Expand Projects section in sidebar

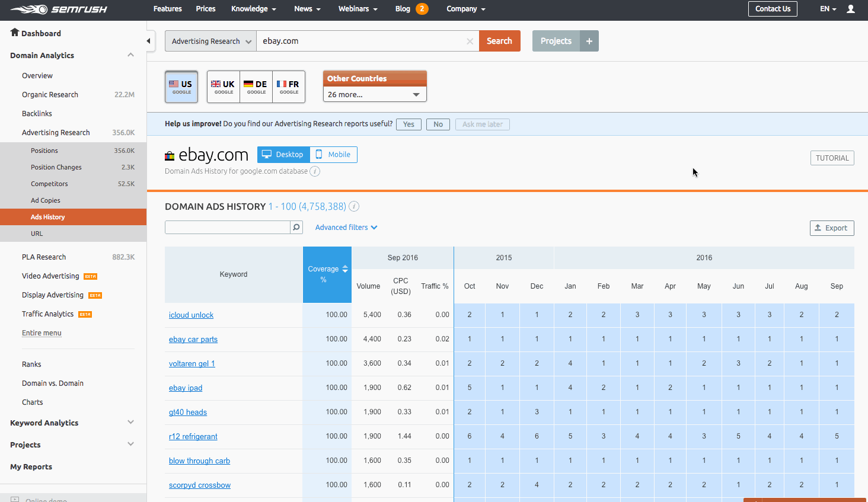click(x=130, y=445)
